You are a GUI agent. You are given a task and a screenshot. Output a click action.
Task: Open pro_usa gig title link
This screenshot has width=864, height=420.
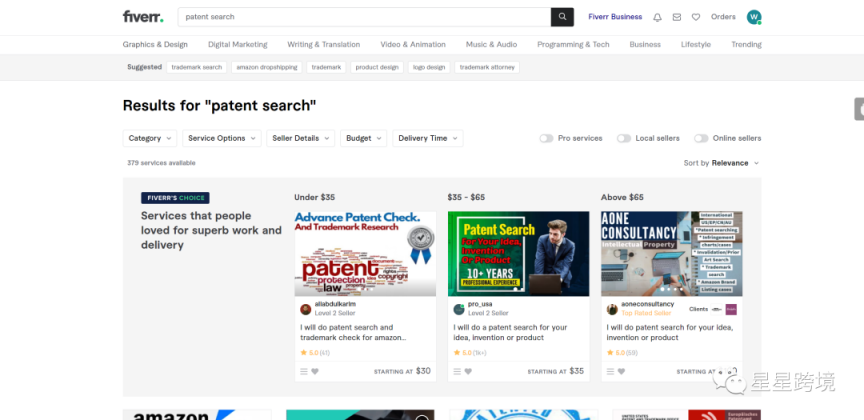510,332
